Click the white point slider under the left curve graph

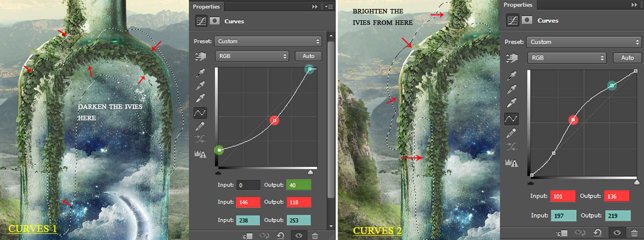(310, 172)
